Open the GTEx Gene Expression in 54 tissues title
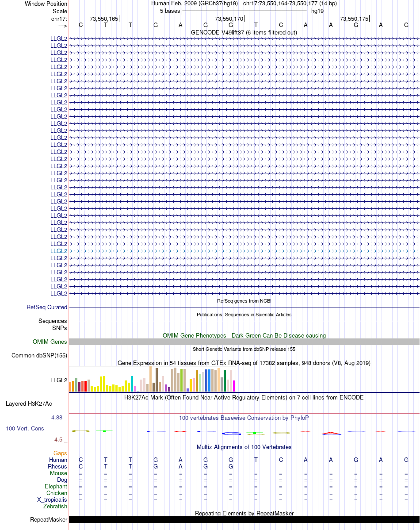 (x=244, y=363)
